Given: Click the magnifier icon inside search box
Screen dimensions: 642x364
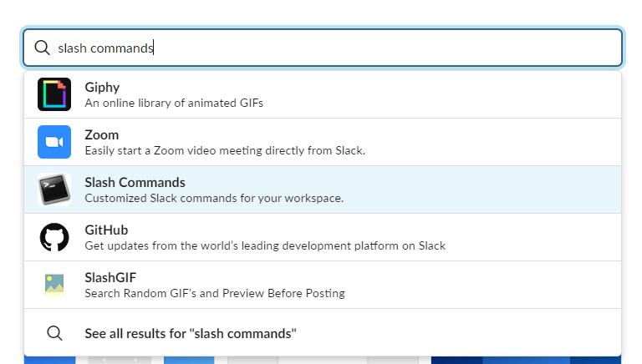Looking at the screenshot, I should click(42, 48).
